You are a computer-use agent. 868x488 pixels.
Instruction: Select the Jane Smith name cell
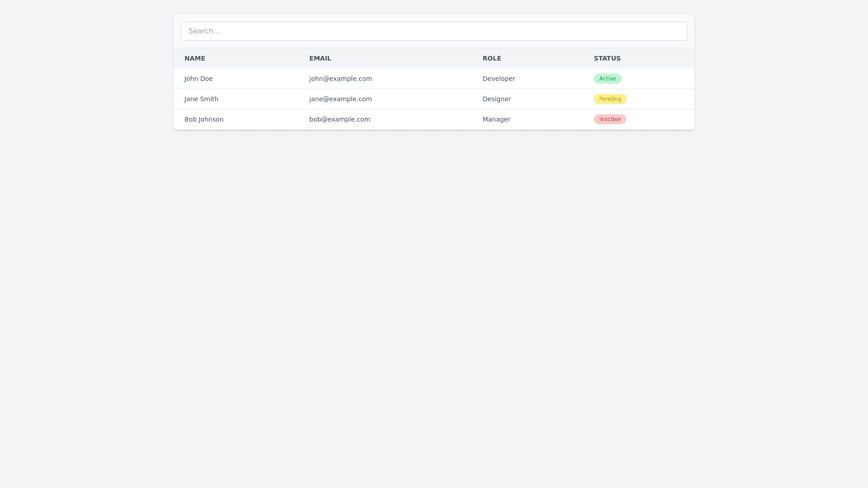click(201, 99)
